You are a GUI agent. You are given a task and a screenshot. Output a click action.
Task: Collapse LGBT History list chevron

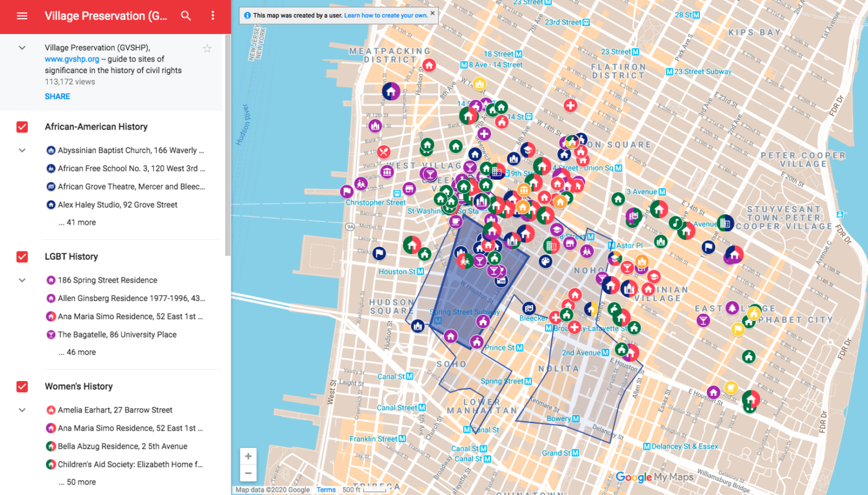(22, 280)
